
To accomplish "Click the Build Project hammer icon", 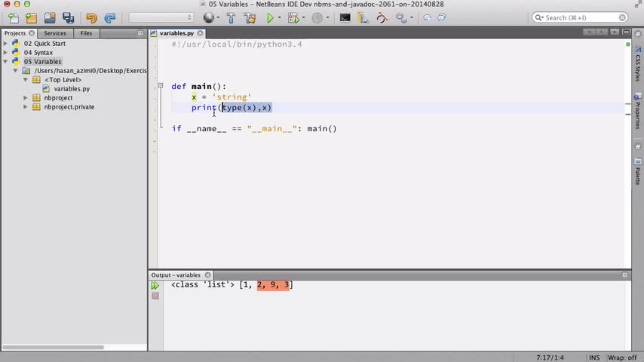I will pos(231,17).
